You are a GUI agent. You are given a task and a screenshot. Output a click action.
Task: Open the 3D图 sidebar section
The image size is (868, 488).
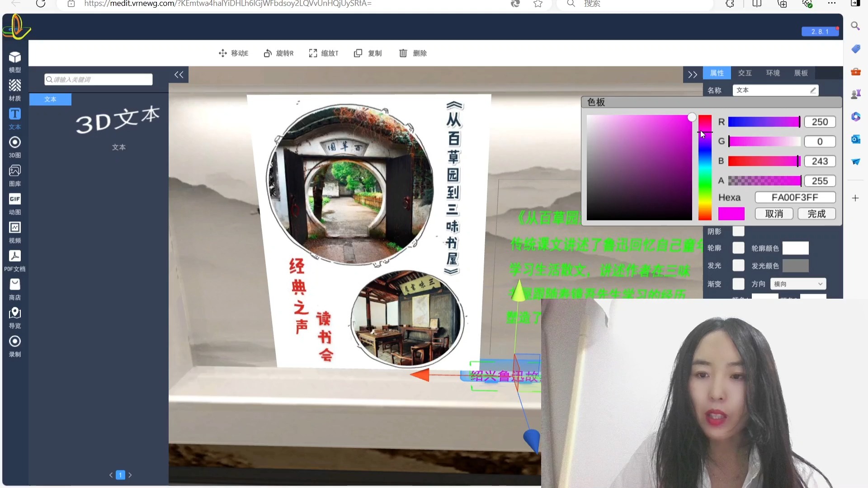(x=15, y=147)
